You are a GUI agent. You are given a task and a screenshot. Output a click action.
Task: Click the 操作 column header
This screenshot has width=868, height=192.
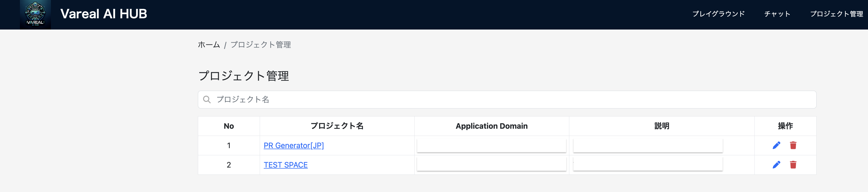pyautogui.click(x=785, y=126)
